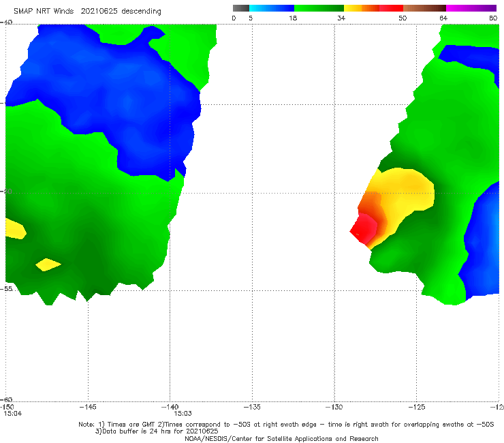The image size is (504, 443).
Task: Click the green 18-34 segment of the color bar
Action: (x=319, y=8)
